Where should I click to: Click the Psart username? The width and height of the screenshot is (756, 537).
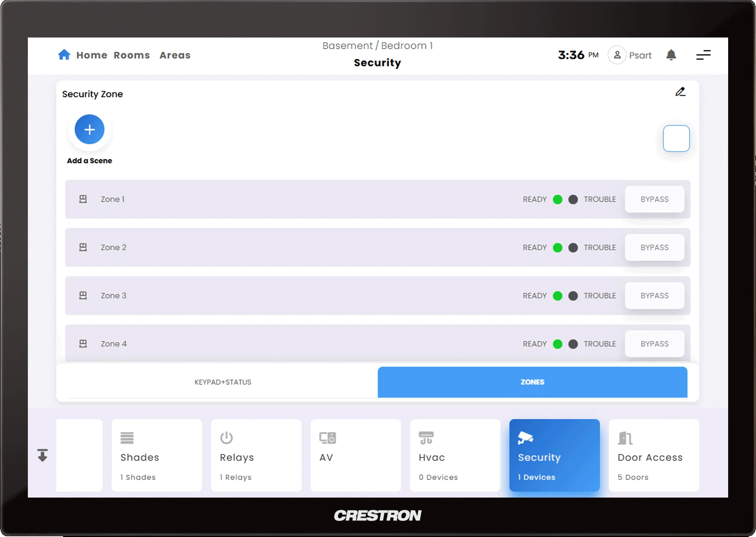coord(640,55)
